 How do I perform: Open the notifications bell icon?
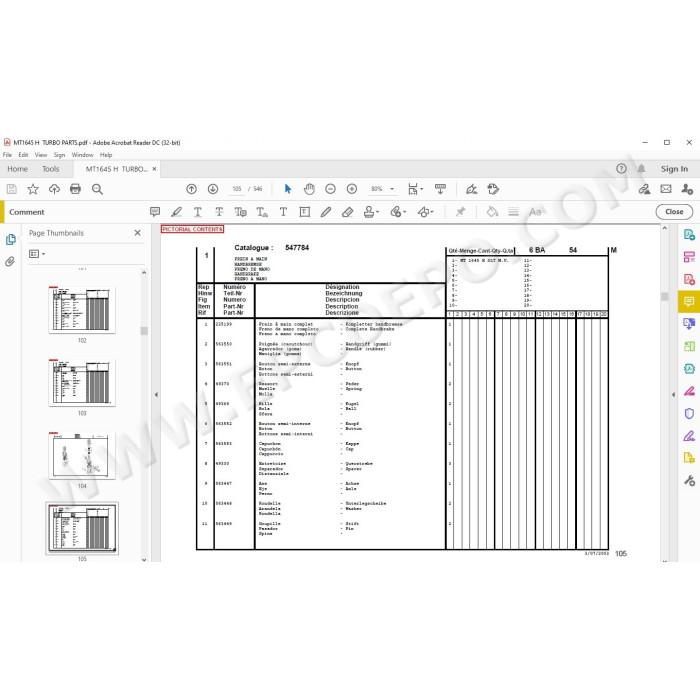641,169
